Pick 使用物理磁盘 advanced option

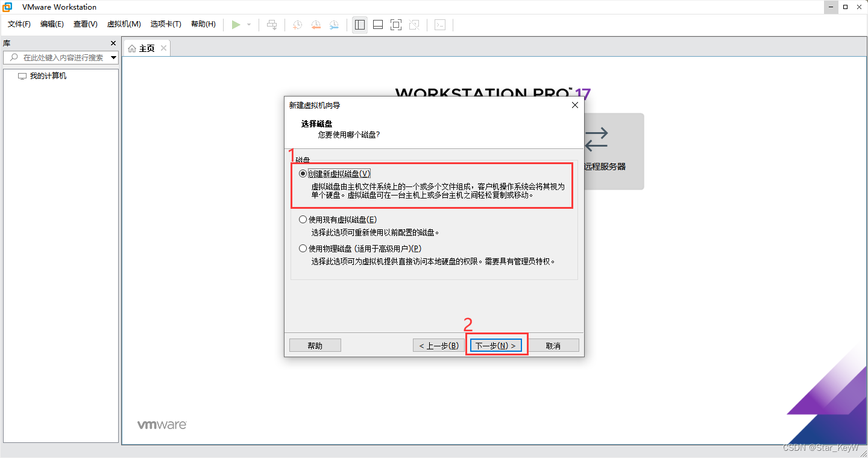pyautogui.click(x=303, y=247)
